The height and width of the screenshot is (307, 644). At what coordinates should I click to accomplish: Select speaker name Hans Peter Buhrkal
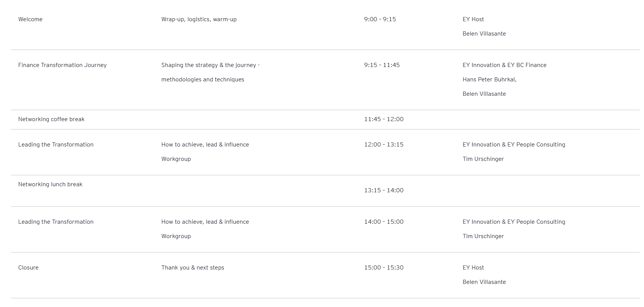pyautogui.click(x=489, y=79)
